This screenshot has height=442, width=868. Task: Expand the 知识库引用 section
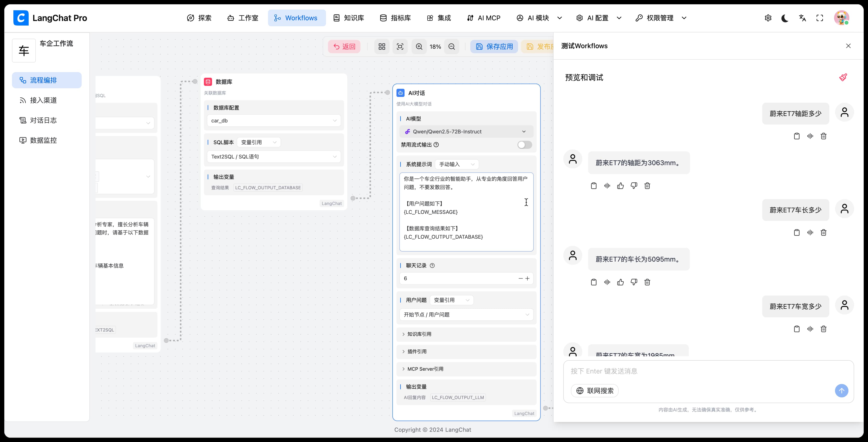[419, 334]
